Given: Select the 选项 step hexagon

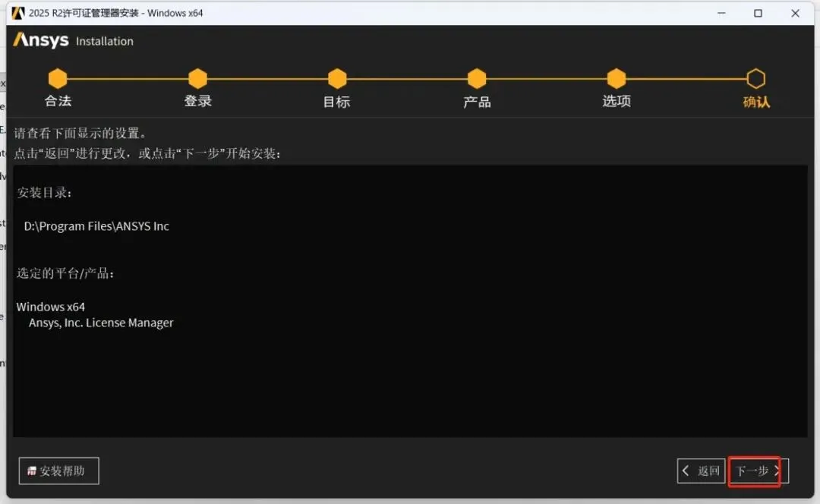Looking at the screenshot, I should tap(617, 79).
